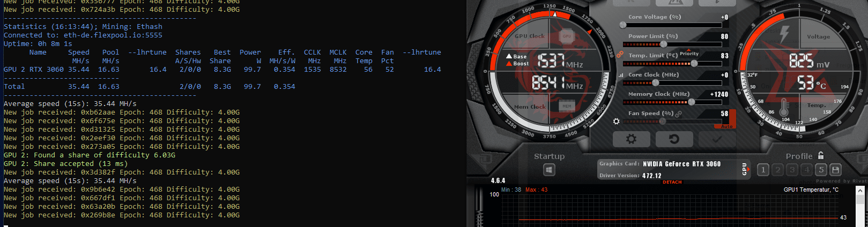Reset clocks with the circular arrow button
The width and height of the screenshot is (868, 227).
[x=674, y=139]
